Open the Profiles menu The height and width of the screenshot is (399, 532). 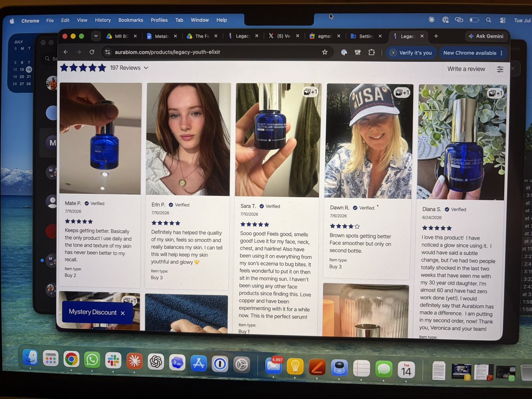click(x=159, y=20)
